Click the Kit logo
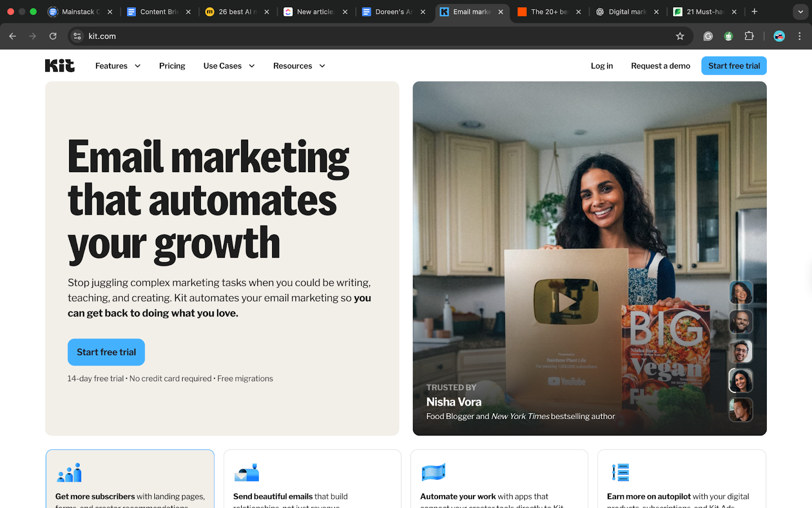This screenshot has height=508, width=812. pyautogui.click(x=60, y=66)
